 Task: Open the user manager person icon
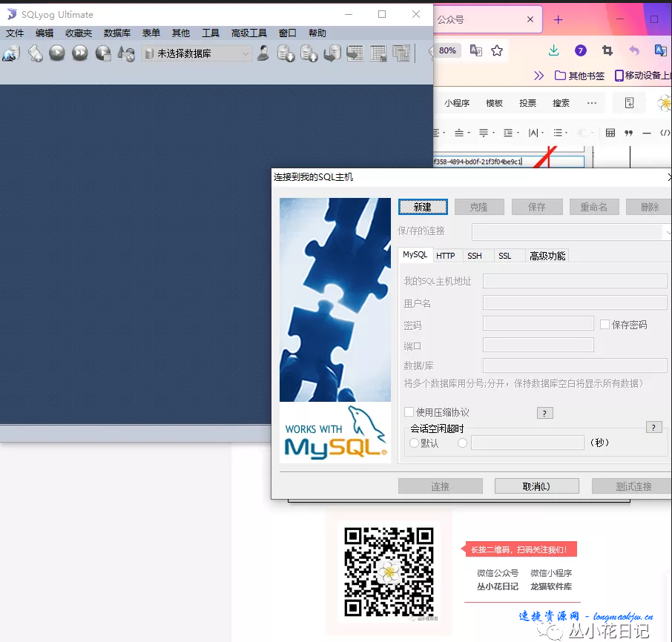point(263,53)
